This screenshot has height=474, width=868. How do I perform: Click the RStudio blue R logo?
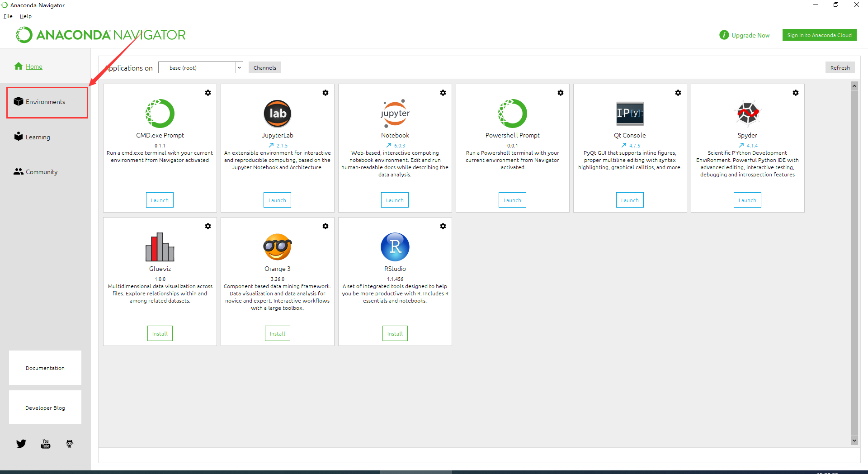click(x=395, y=247)
